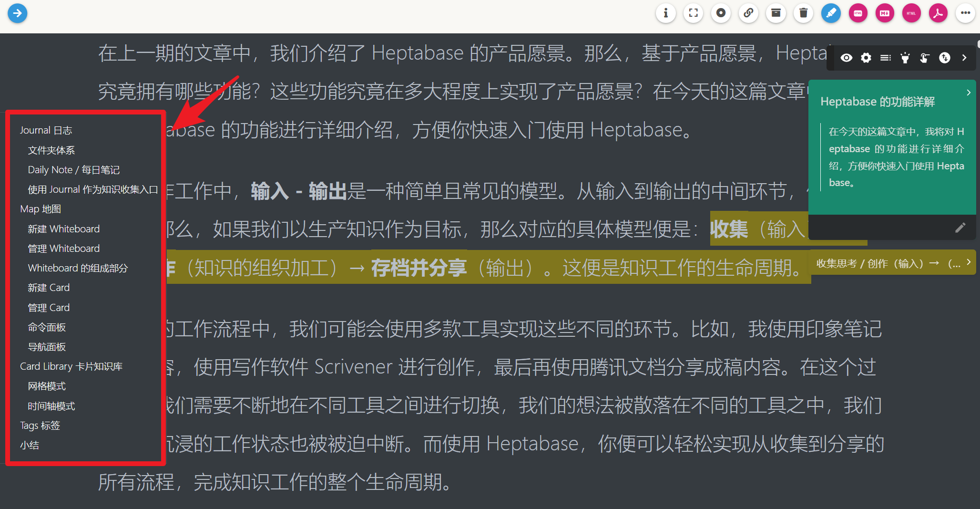The image size is (980, 509).
Task: Click the flashlight icon in annotation toolbar
Action: coord(905,58)
